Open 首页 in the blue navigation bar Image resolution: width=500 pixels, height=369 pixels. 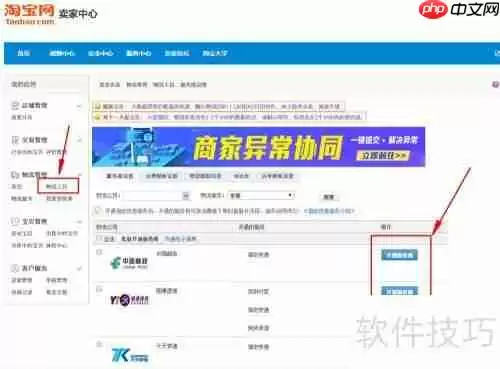(x=24, y=53)
